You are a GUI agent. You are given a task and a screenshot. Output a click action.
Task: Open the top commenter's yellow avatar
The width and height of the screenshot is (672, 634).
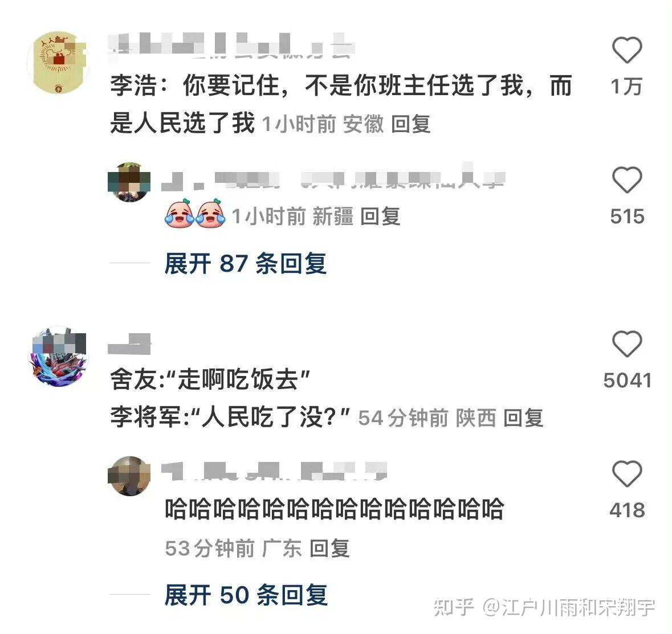point(58,63)
